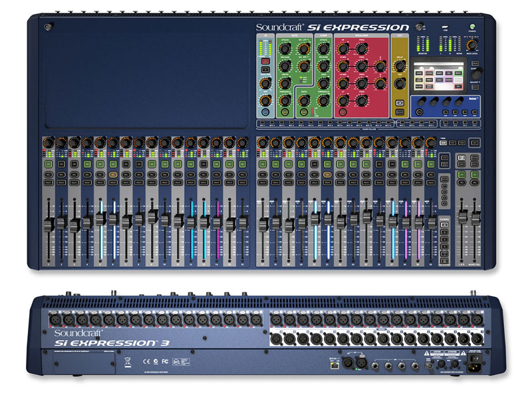This screenshot has width=532, height=394.
Task: Tap the color touchscreen display
Action: coord(439,75)
